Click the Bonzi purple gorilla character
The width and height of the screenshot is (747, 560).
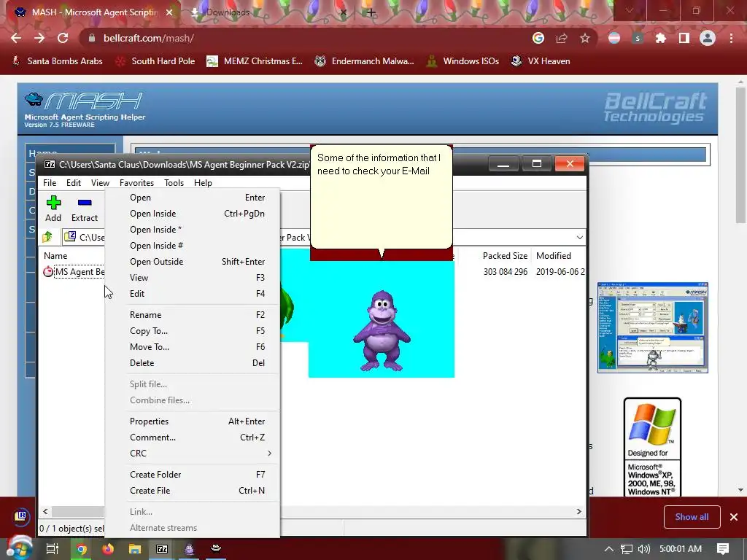[382, 332]
